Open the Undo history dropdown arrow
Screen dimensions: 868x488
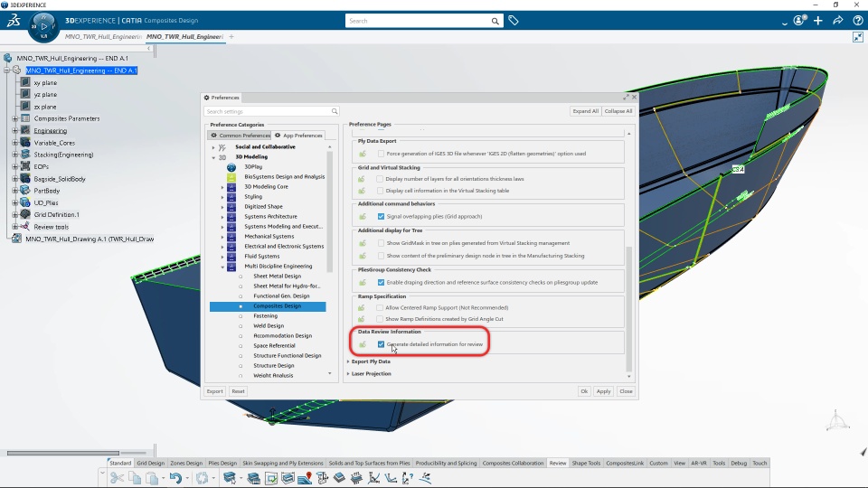click(186, 478)
